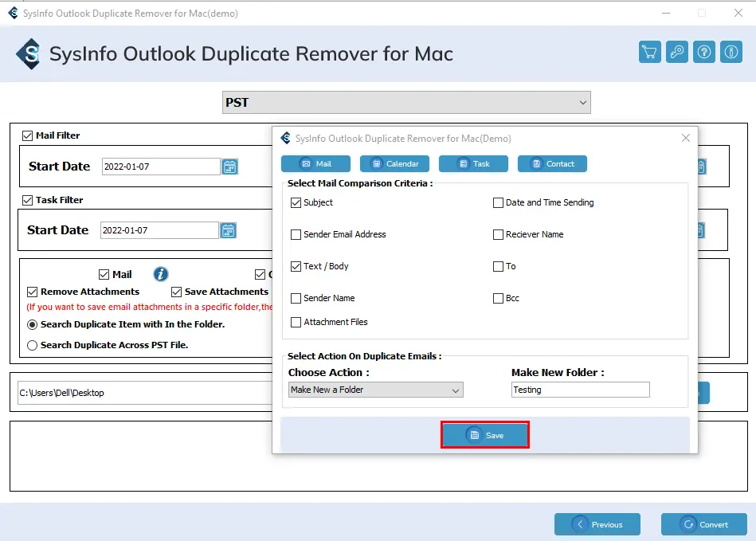Switch to the Mail tab in dialog

tap(315, 164)
